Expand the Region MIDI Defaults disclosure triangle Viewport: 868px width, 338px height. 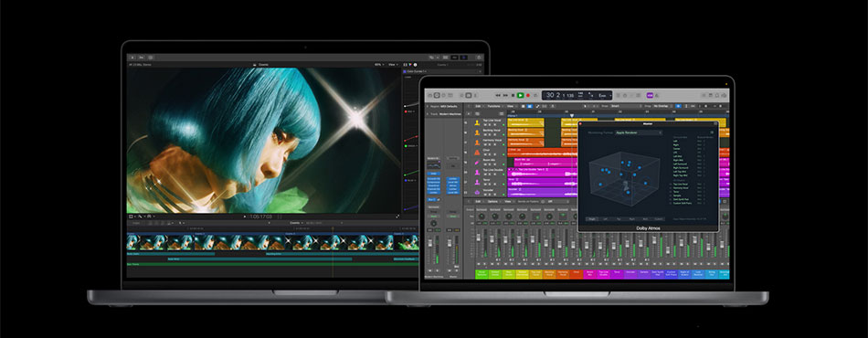(x=427, y=106)
